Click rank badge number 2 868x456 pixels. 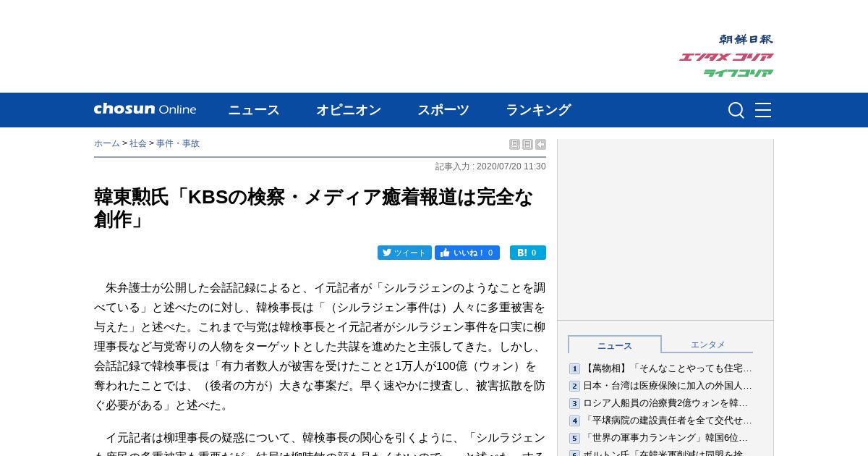(574, 386)
